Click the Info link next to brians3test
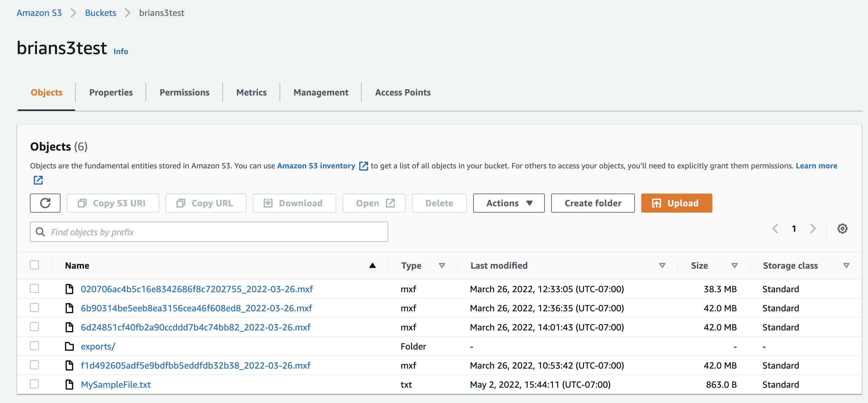This screenshot has height=403, width=868. pyautogui.click(x=121, y=51)
